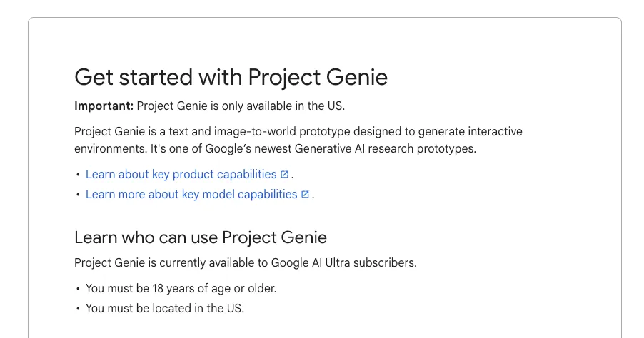Click the bullet before the age requirement

[x=78, y=289]
